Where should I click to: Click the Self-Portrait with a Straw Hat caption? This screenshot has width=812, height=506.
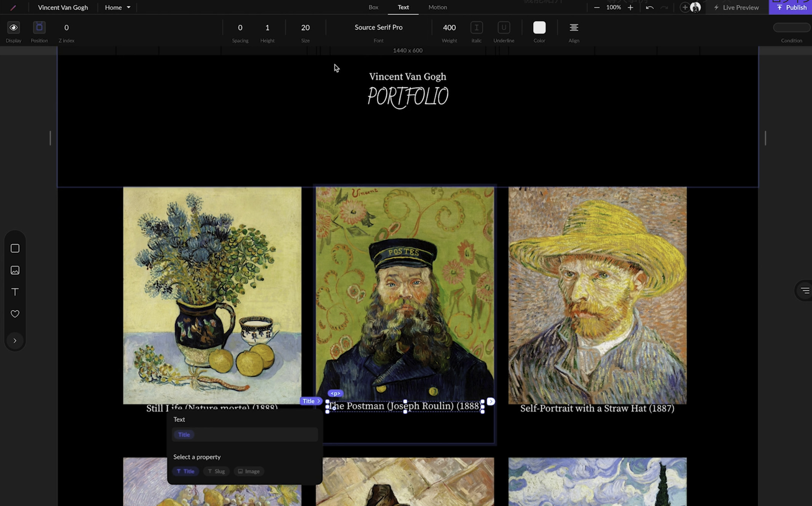click(x=597, y=408)
